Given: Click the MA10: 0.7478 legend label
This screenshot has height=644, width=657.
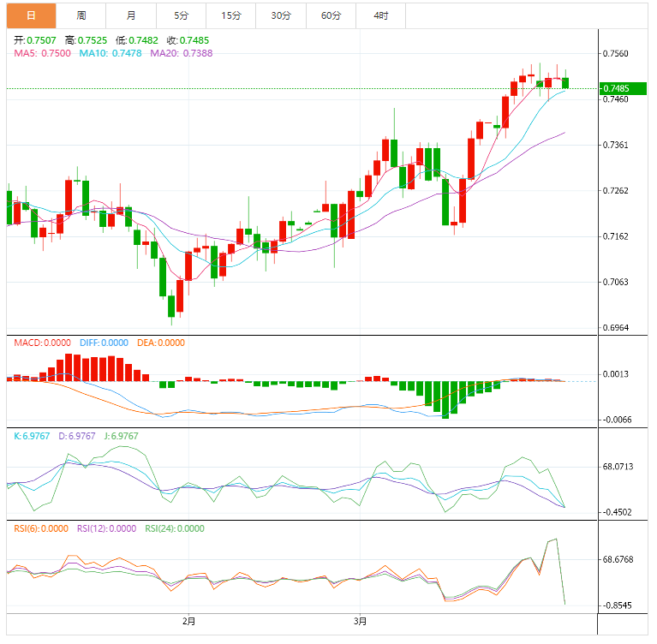Looking at the screenshot, I should [111, 53].
